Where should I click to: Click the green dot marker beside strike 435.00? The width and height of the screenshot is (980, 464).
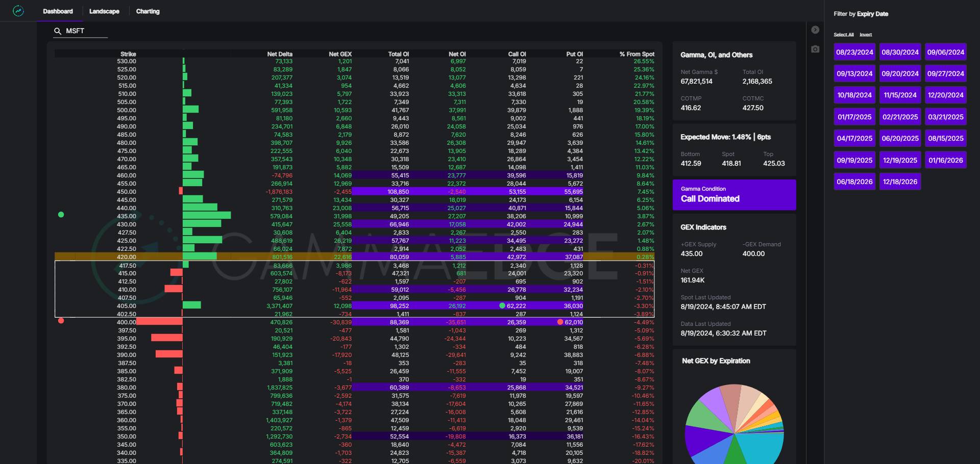click(61, 215)
